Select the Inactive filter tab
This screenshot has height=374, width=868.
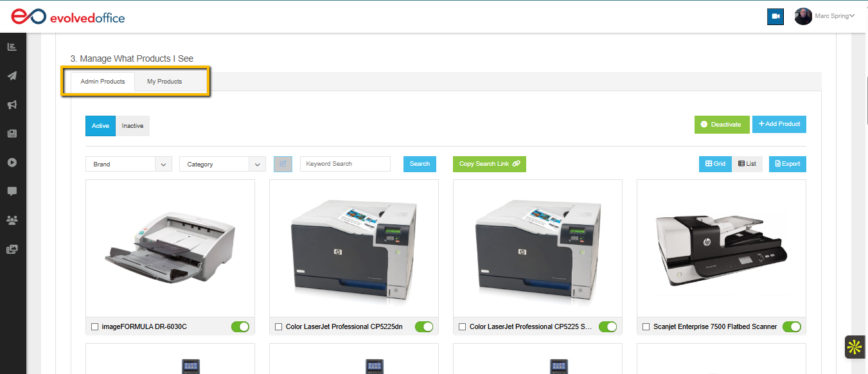pyautogui.click(x=133, y=126)
